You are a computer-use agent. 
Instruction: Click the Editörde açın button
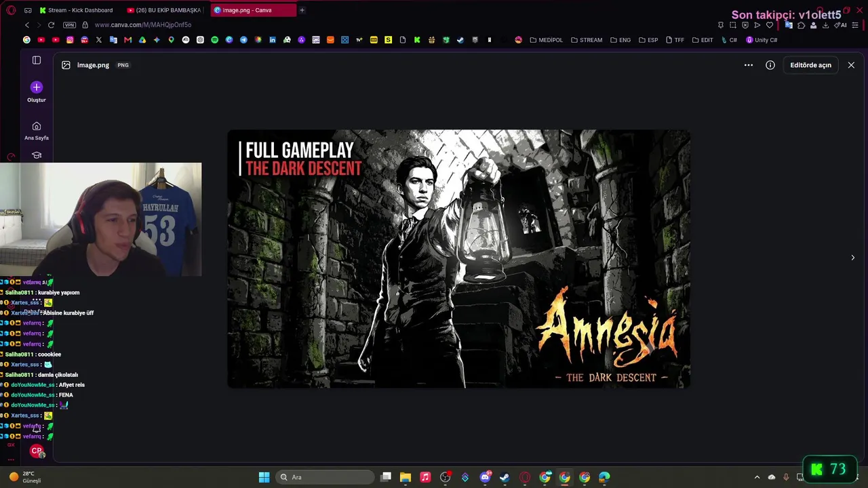(810, 65)
